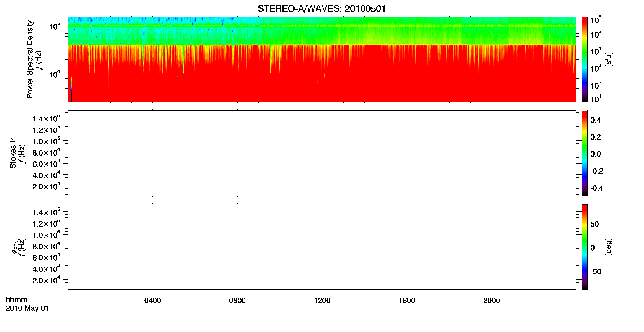Click the plot title "STEREO-A/WAVES: 20100501"
The image size is (644, 332).
(322, 9)
